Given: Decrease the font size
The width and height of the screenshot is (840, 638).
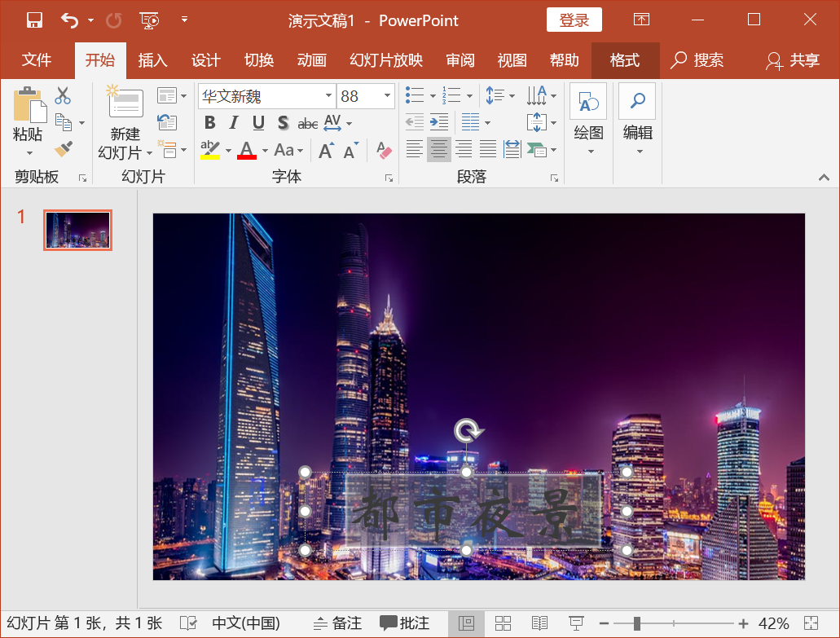Looking at the screenshot, I should tap(350, 151).
